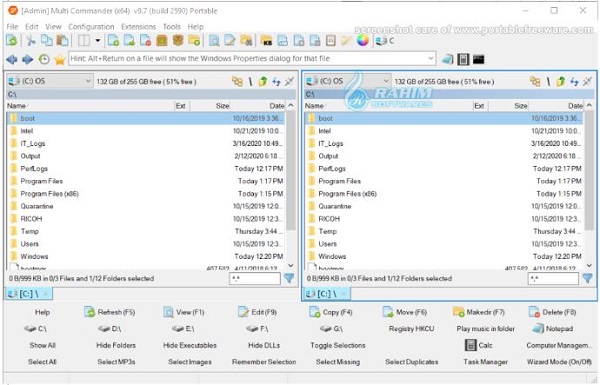Open the Extensions menu

[139, 27]
